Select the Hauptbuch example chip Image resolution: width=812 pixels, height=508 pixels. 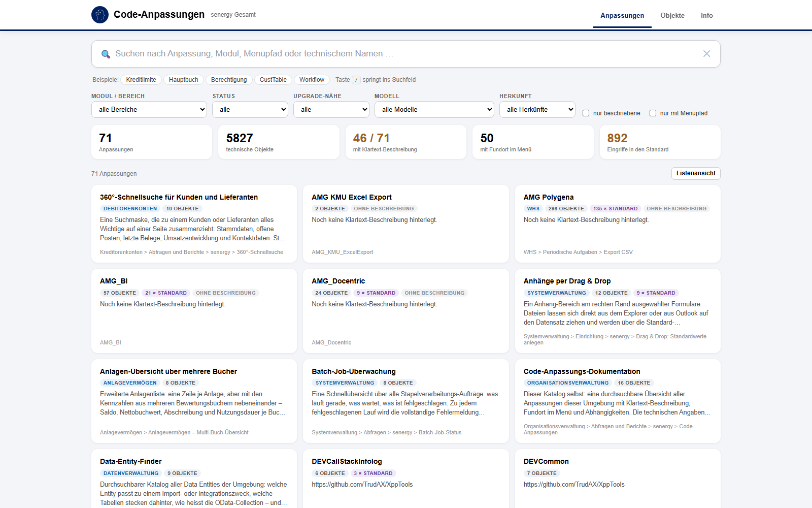184,80
